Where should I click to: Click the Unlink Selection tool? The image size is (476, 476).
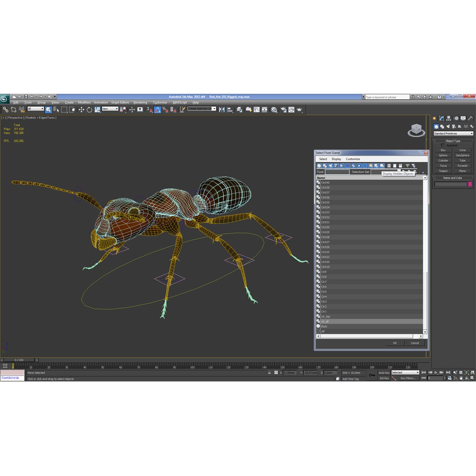pos(13,110)
